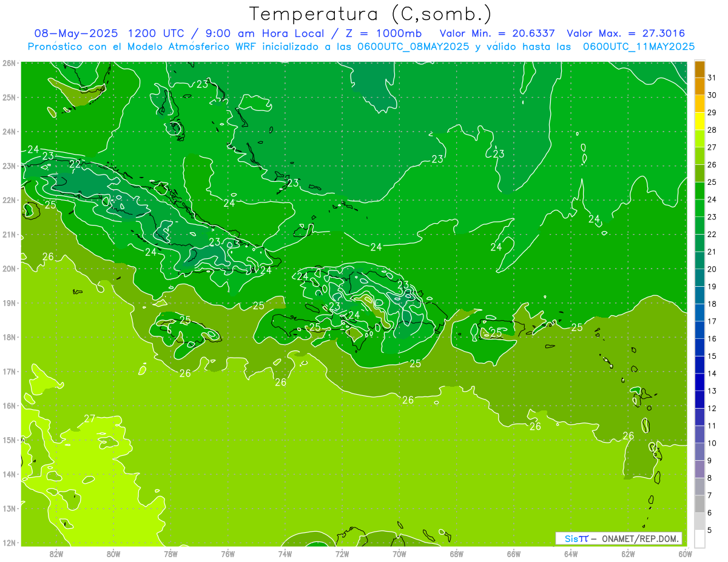This screenshot has height=562, width=728.
Task: Click the legend value '28'
Action: click(x=712, y=130)
